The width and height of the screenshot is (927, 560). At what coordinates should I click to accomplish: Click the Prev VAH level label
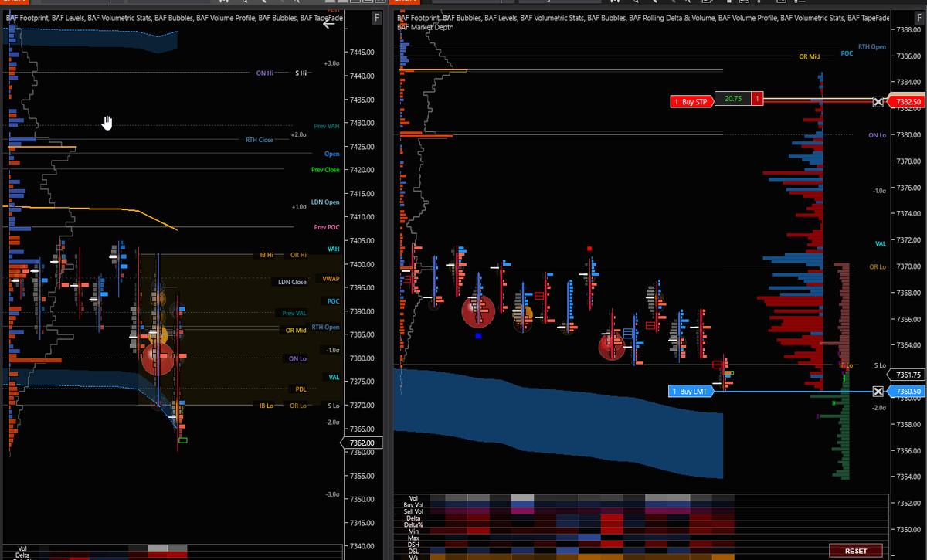pos(327,126)
